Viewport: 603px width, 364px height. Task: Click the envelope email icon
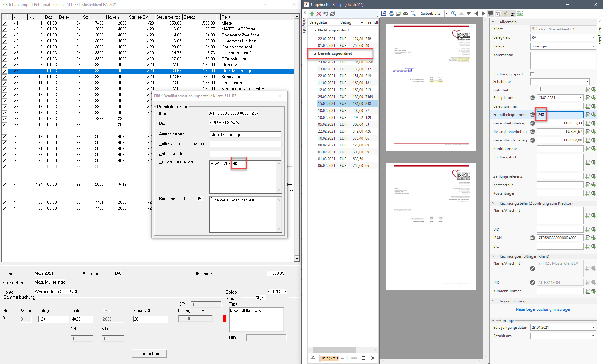[406, 14]
